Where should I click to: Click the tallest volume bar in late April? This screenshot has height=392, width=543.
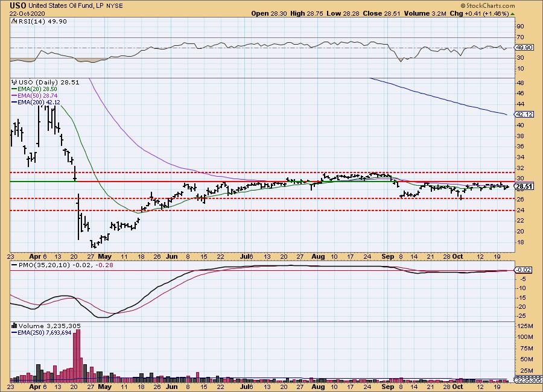78,356
